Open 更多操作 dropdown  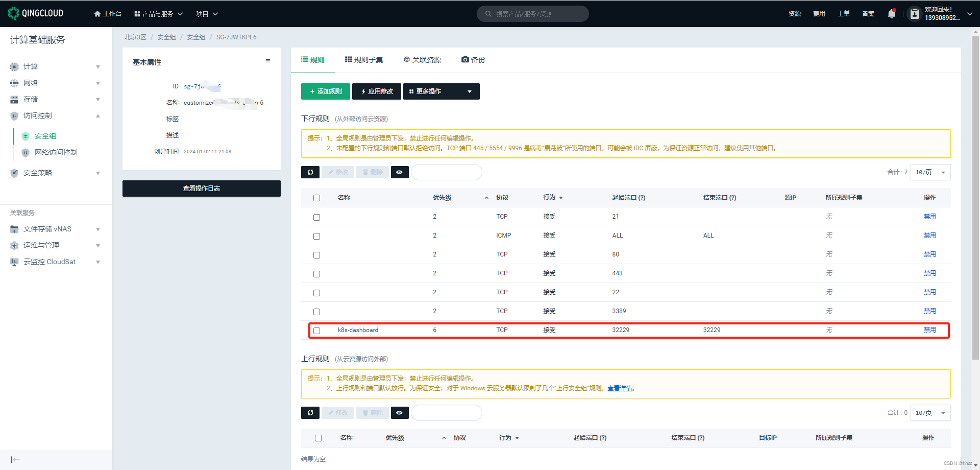point(442,91)
